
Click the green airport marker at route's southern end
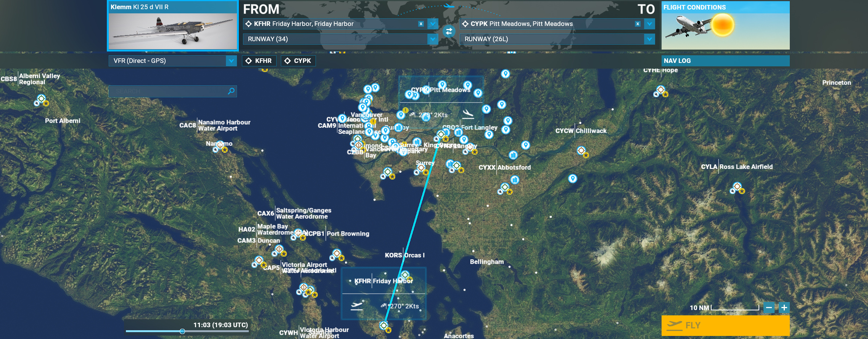[x=384, y=326]
